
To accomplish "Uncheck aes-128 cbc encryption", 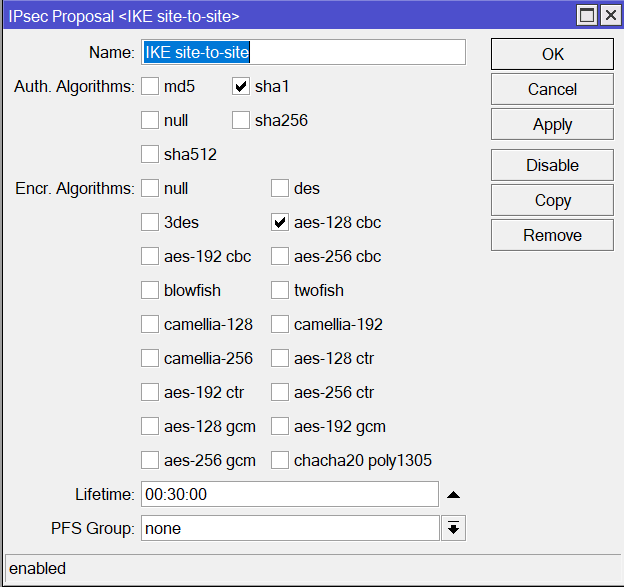I will point(280,222).
